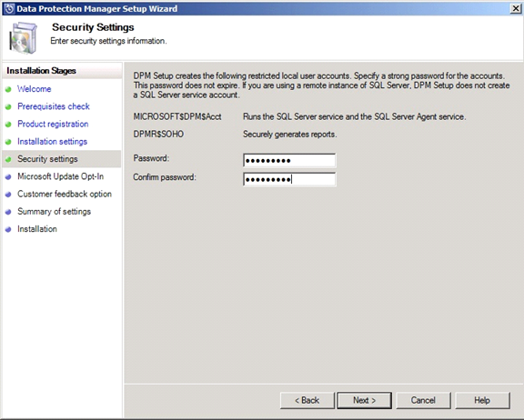524x420 pixels.
Task: Open the Product registration stage
Action: pyautogui.click(x=53, y=124)
